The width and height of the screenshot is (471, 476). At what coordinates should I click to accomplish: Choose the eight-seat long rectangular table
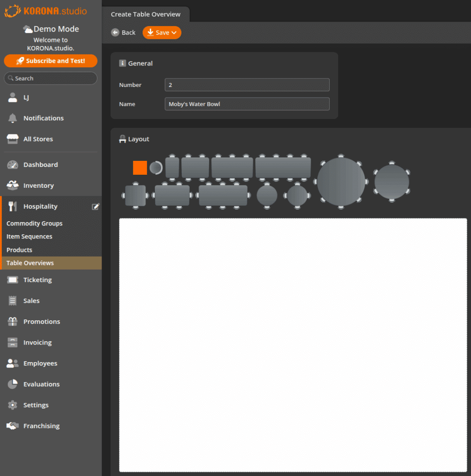283,167
